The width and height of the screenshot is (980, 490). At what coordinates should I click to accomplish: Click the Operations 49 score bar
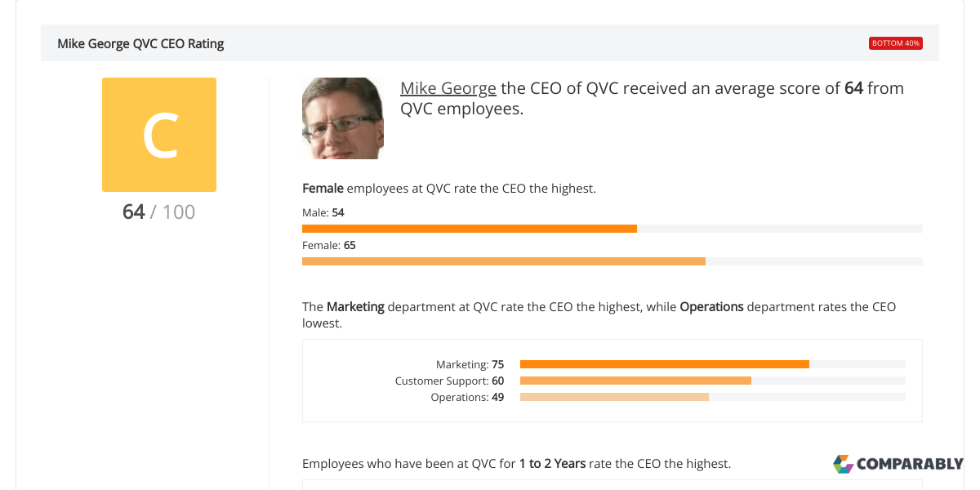[x=713, y=397]
